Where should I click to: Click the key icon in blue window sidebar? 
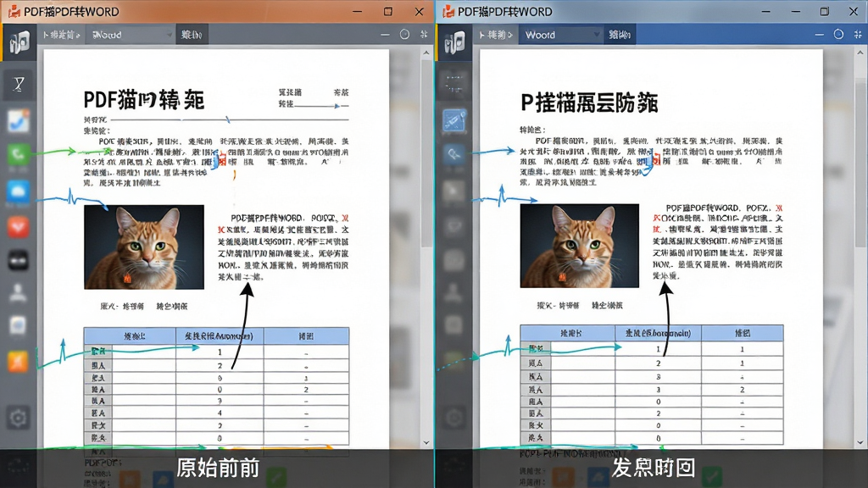tap(454, 154)
